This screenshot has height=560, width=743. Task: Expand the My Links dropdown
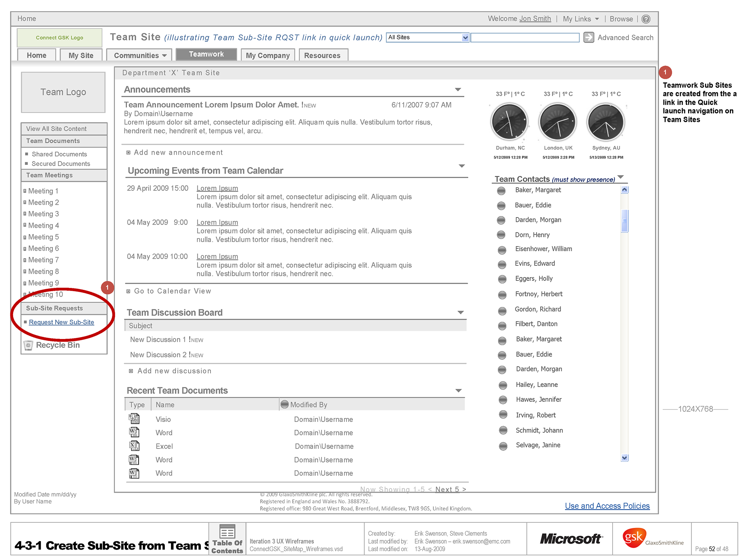click(x=597, y=19)
